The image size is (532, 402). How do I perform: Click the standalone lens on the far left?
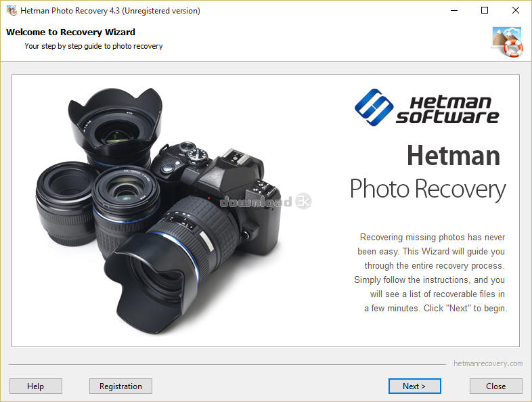click(x=63, y=202)
